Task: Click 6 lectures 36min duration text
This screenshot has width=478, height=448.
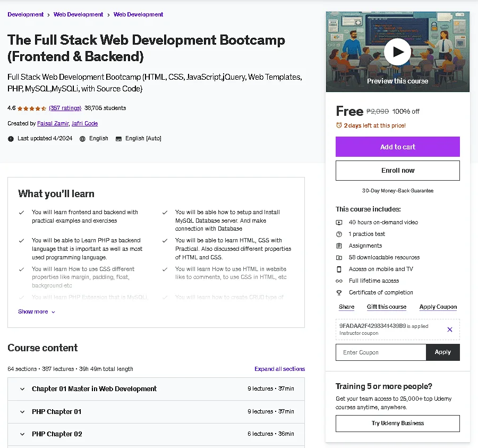Action: (271, 434)
